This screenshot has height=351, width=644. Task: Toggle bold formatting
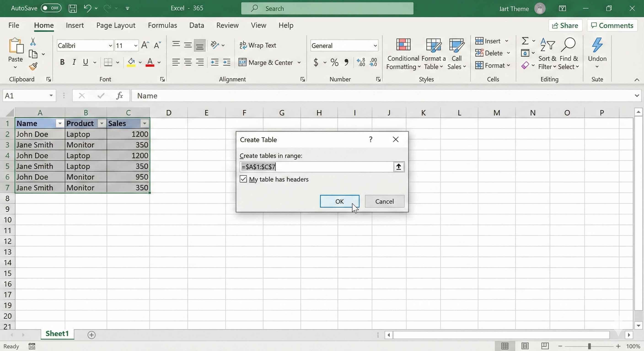coord(62,62)
